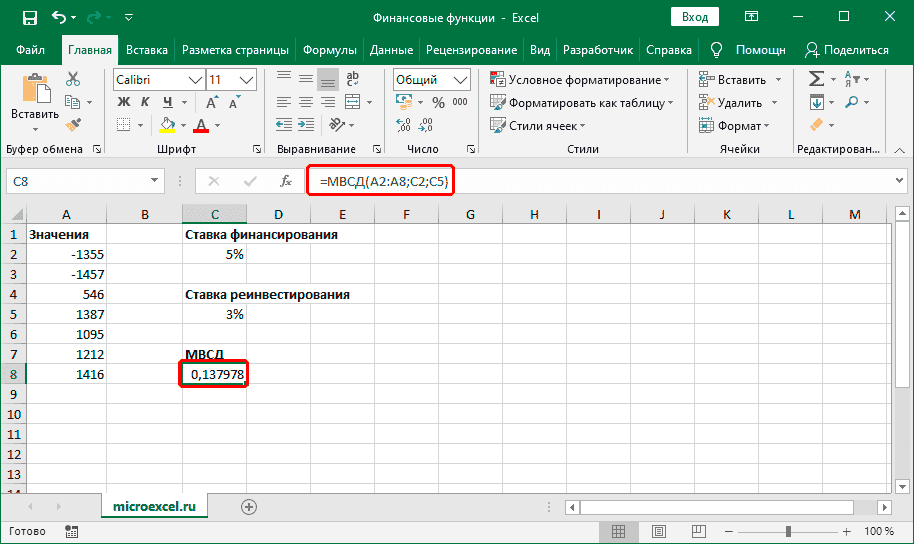Toggle Italic (К) formatting
The width and height of the screenshot is (914, 544).
click(147, 101)
